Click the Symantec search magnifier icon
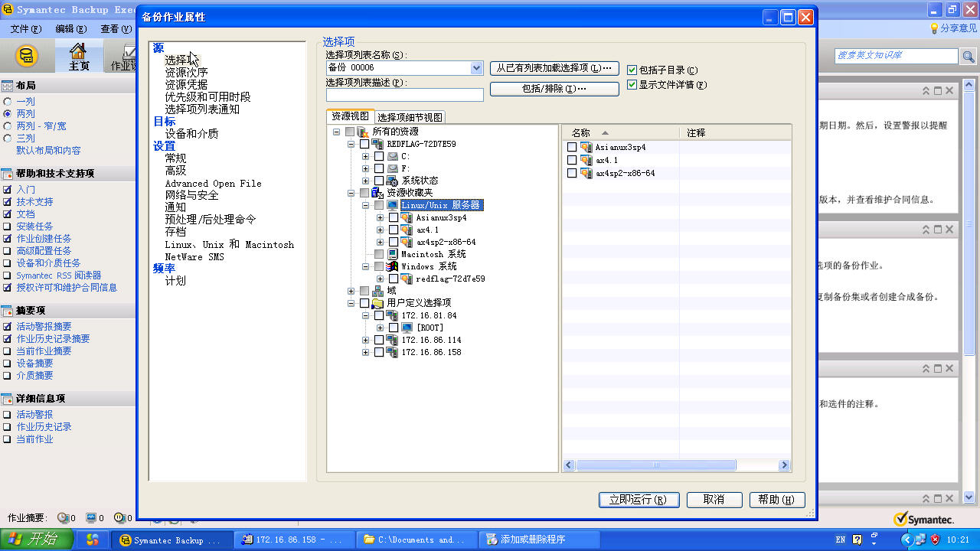This screenshot has width=980, height=551. click(x=969, y=57)
